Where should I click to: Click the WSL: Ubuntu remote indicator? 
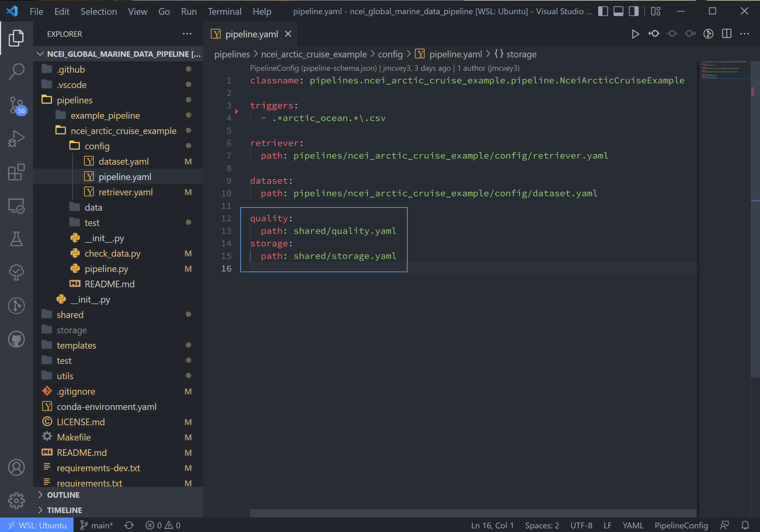click(37, 525)
